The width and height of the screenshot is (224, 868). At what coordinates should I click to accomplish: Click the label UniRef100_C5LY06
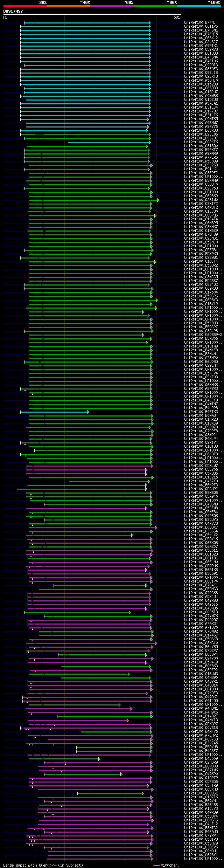[201, 469]
